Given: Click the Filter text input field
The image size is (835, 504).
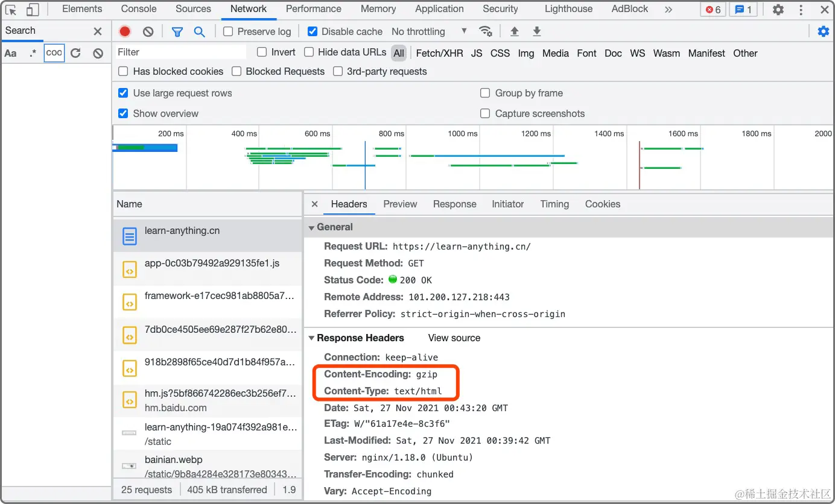Looking at the screenshot, I should click(180, 52).
